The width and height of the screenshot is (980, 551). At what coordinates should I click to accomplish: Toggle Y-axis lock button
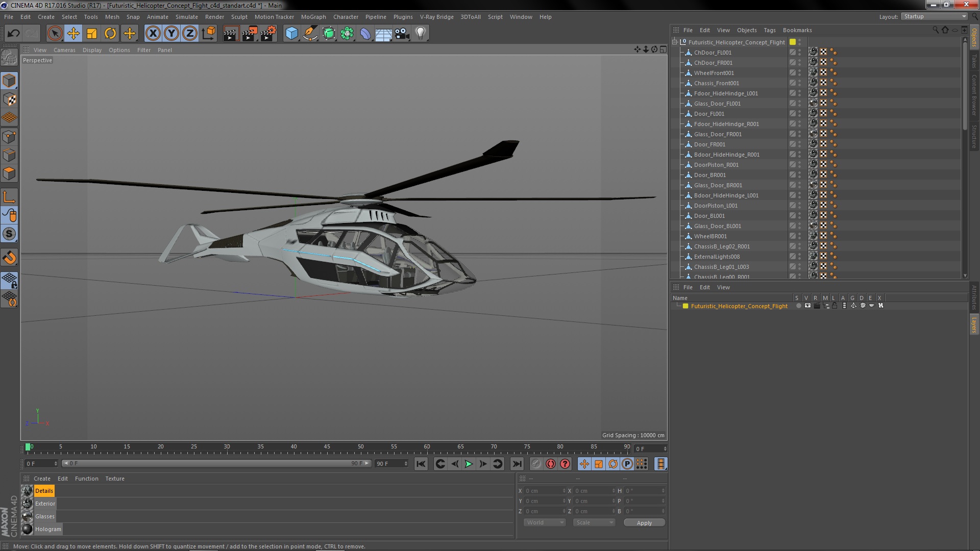[171, 34]
